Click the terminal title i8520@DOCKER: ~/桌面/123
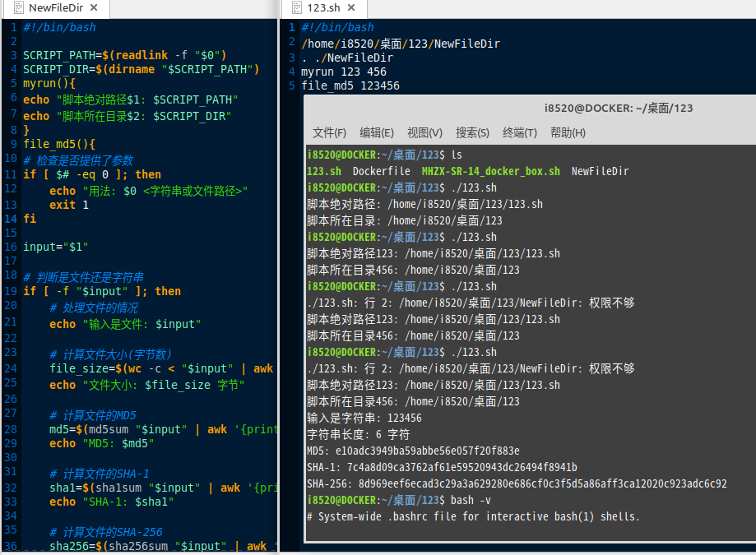Image resolution: width=756 pixels, height=555 pixels. (x=619, y=108)
